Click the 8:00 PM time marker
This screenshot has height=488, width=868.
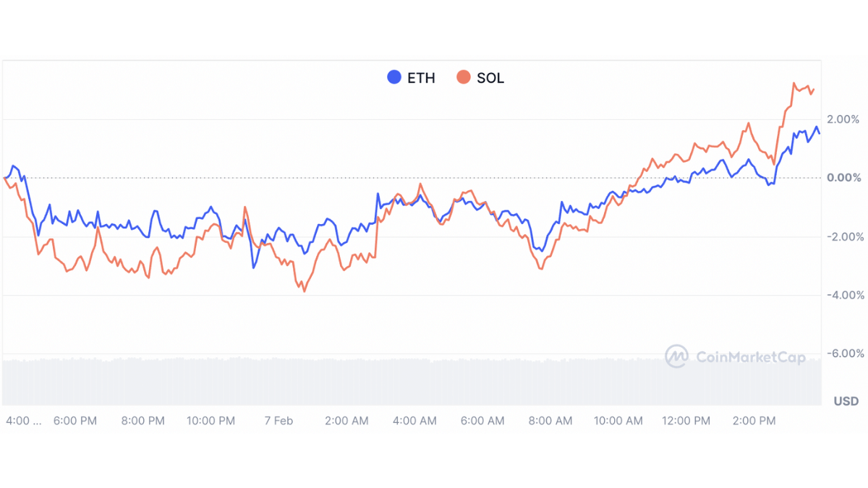click(x=142, y=421)
